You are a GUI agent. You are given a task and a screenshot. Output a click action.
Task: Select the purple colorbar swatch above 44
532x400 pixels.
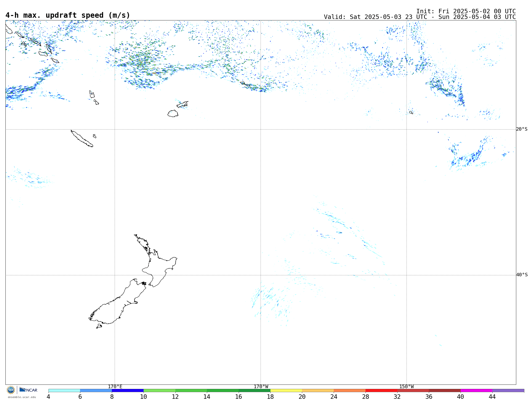click(x=508, y=390)
